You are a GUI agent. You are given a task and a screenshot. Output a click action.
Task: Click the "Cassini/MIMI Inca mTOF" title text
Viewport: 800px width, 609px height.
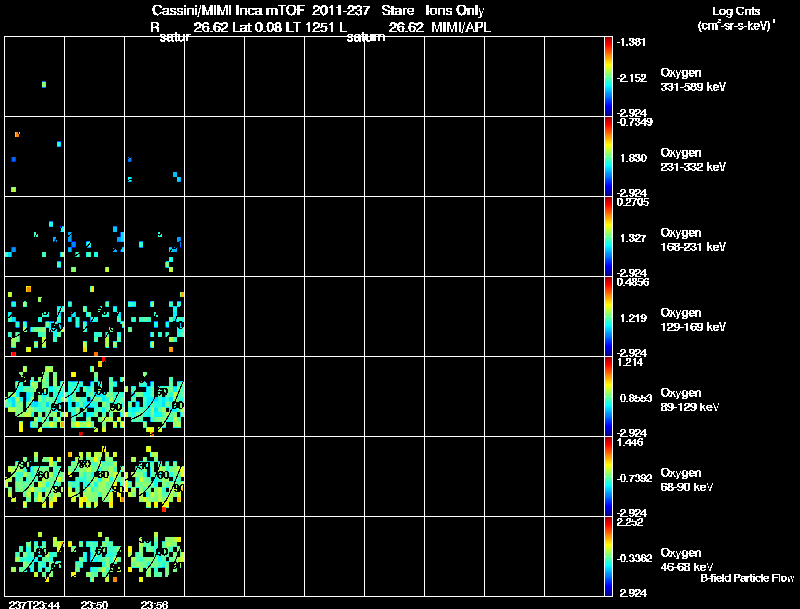pos(228,10)
